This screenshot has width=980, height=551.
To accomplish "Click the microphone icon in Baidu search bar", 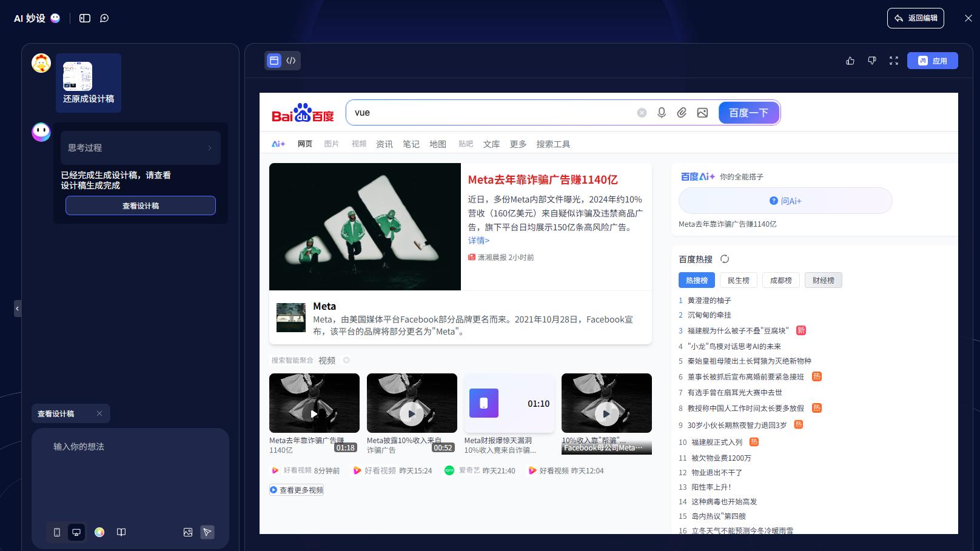I will [662, 112].
